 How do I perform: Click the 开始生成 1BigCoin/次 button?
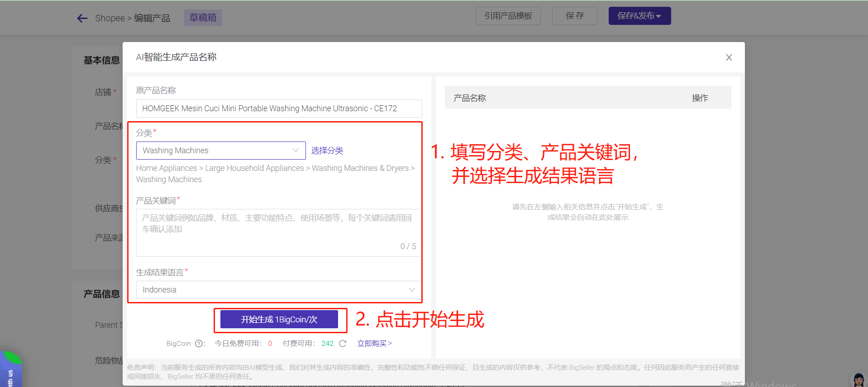(279, 320)
